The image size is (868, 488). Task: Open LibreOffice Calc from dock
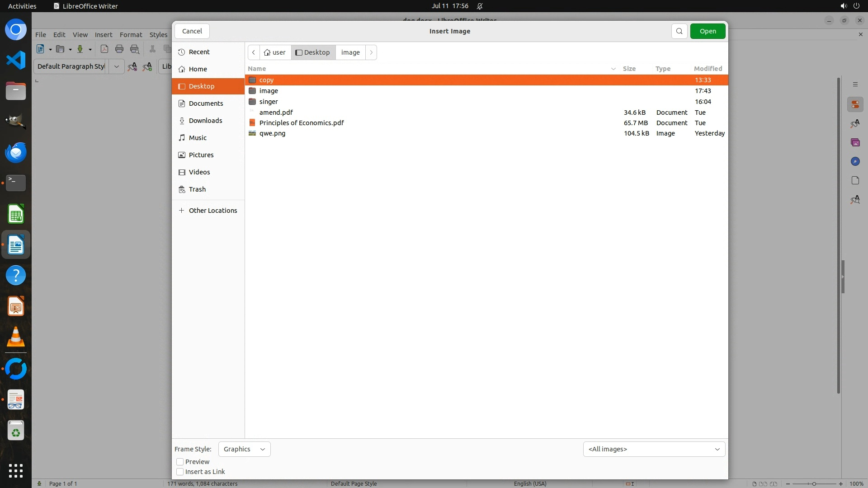(x=16, y=214)
